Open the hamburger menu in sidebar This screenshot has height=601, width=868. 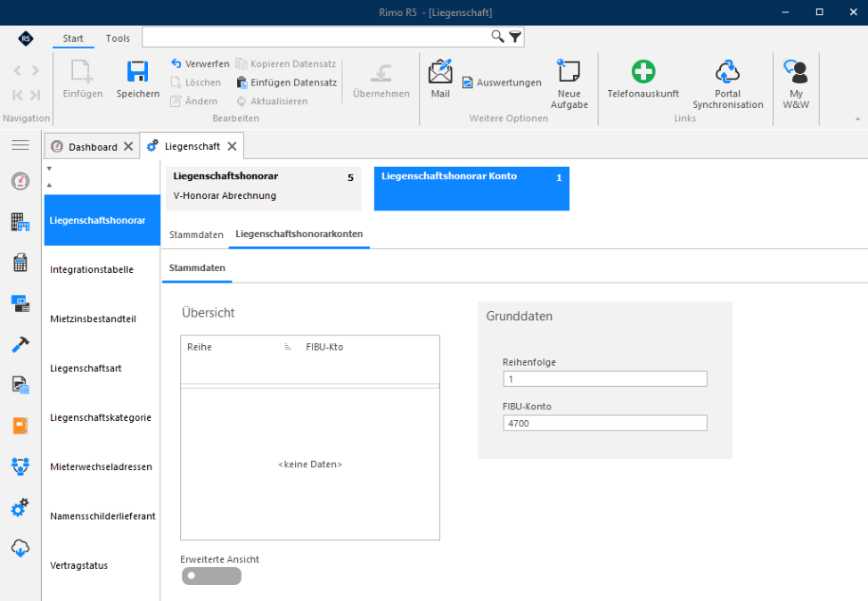pos(20,145)
